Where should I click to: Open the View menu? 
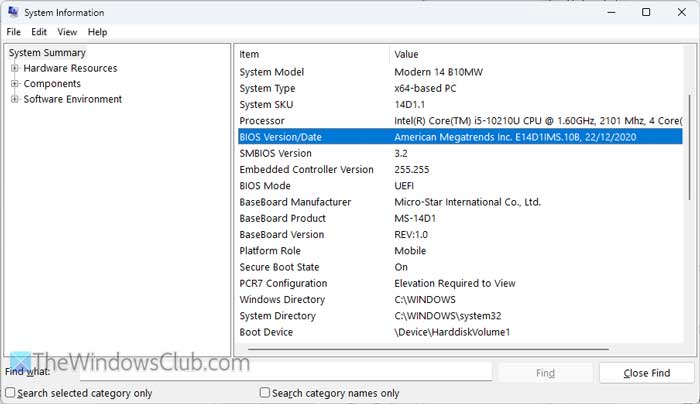(x=67, y=32)
